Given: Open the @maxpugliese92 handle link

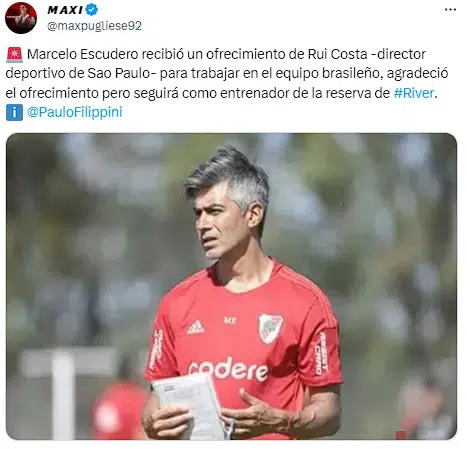Looking at the screenshot, I should click(x=94, y=26).
